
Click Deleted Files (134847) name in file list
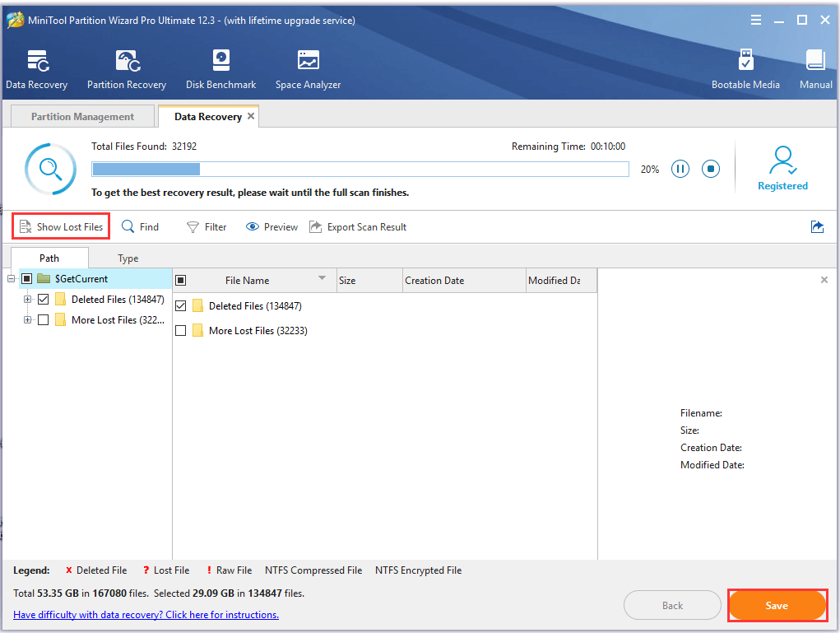(x=255, y=305)
